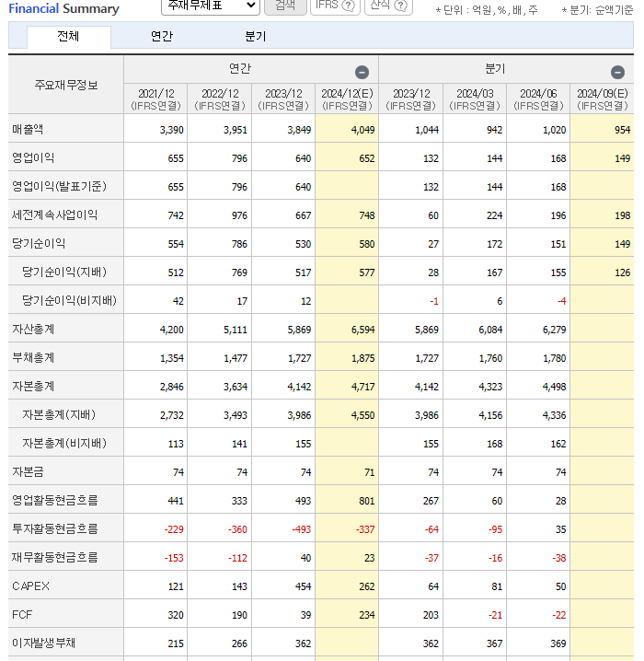The width and height of the screenshot is (644, 661).
Task: Collapse the 연간 columns with its minus icon
Action: click(362, 72)
